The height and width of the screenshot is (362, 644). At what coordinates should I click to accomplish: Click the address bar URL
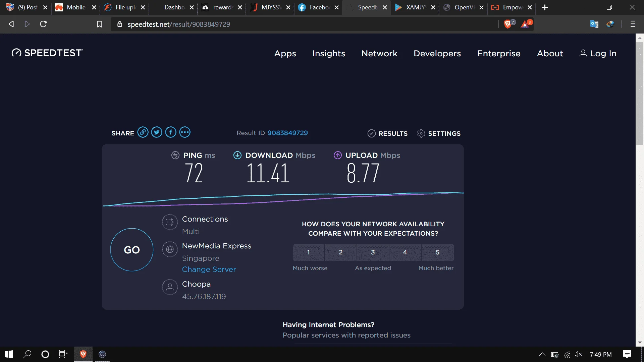[179, 24]
